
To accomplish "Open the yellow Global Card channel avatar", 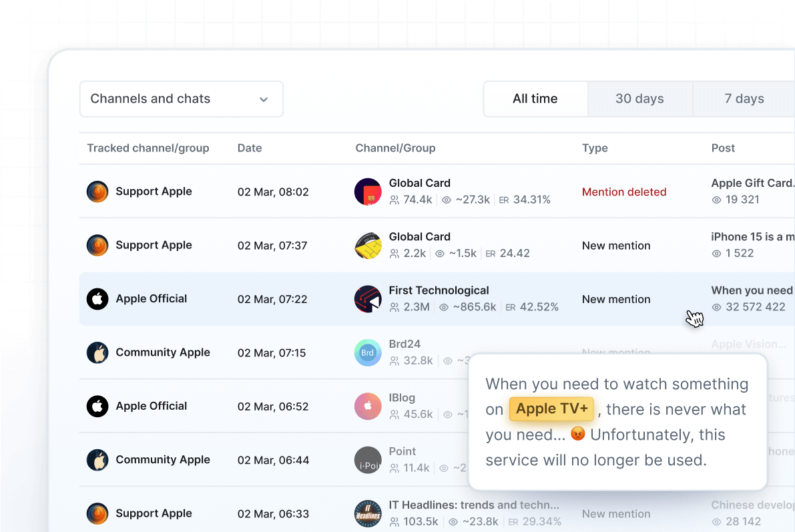I will (x=368, y=246).
